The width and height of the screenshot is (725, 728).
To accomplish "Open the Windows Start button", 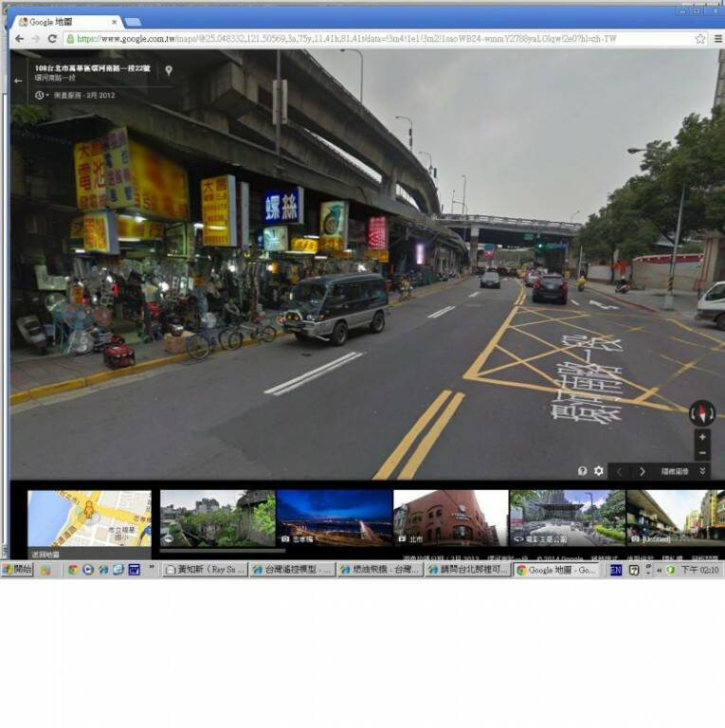I will pos(17,570).
